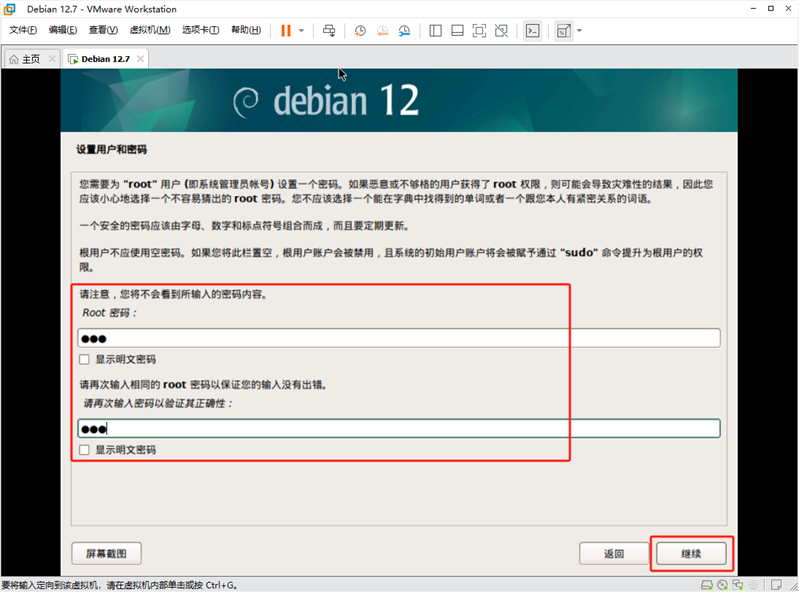Take a snapshot using the clock-plus icon

coord(360,31)
